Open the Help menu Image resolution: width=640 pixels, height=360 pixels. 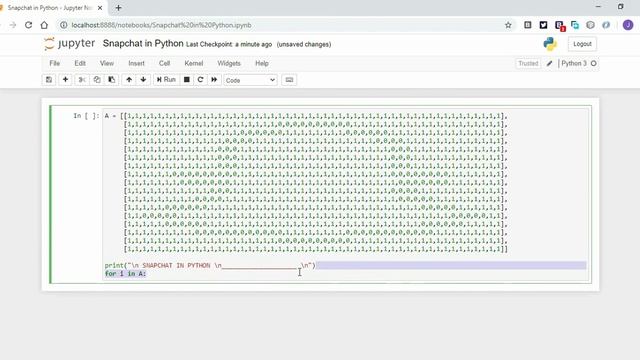point(262,63)
